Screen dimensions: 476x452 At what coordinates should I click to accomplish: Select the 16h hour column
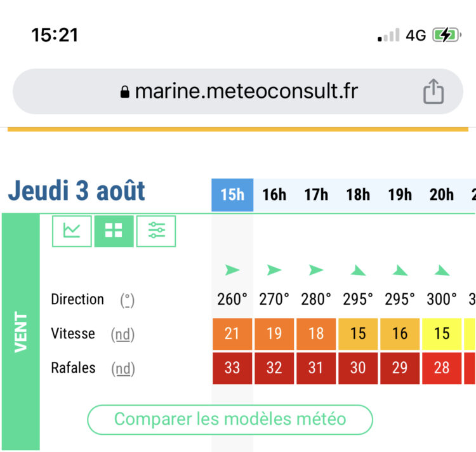tap(274, 195)
